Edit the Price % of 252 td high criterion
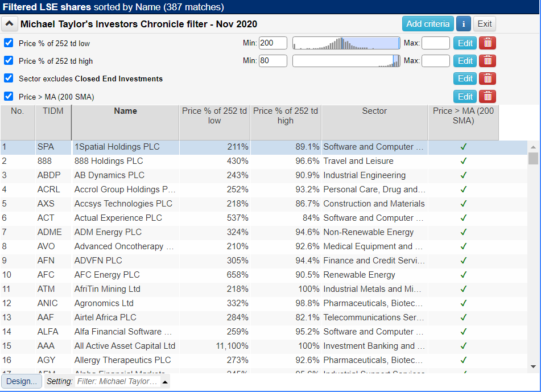541x392 pixels. 465,61
